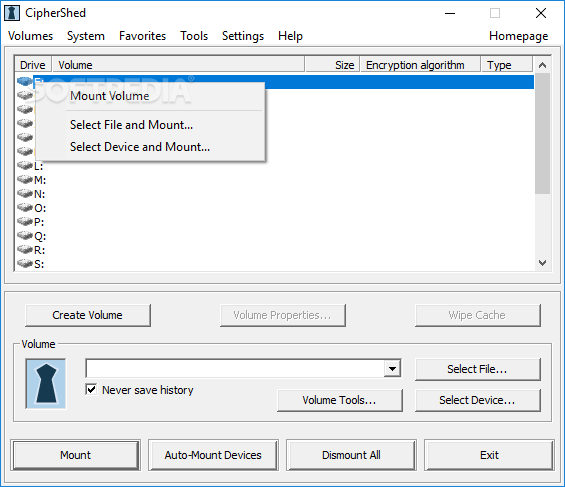565x487 pixels.
Task: Select the N: drive row label
Action: (x=40, y=194)
